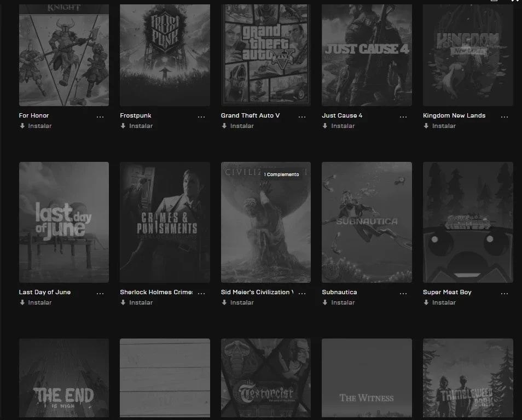This screenshot has width=522, height=420.
Task: Select the Just Cause 4 cover image
Action: [x=367, y=55]
